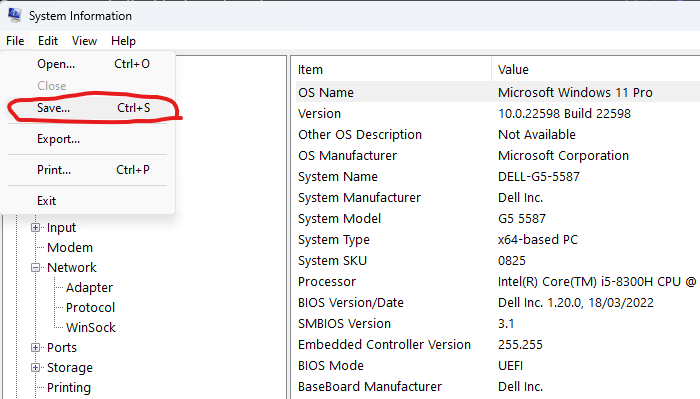Viewport: 700px width, 399px height.
Task: Select the WinSock tree item
Action: coord(91,328)
